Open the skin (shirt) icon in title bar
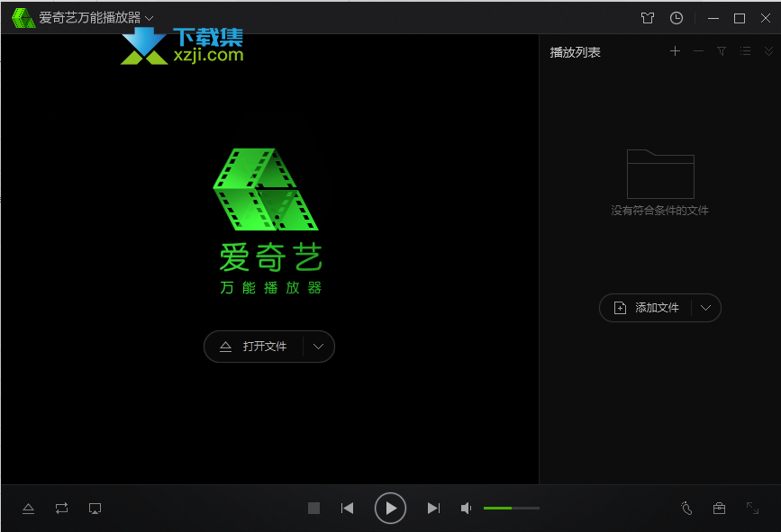 [x=648, y=18]
